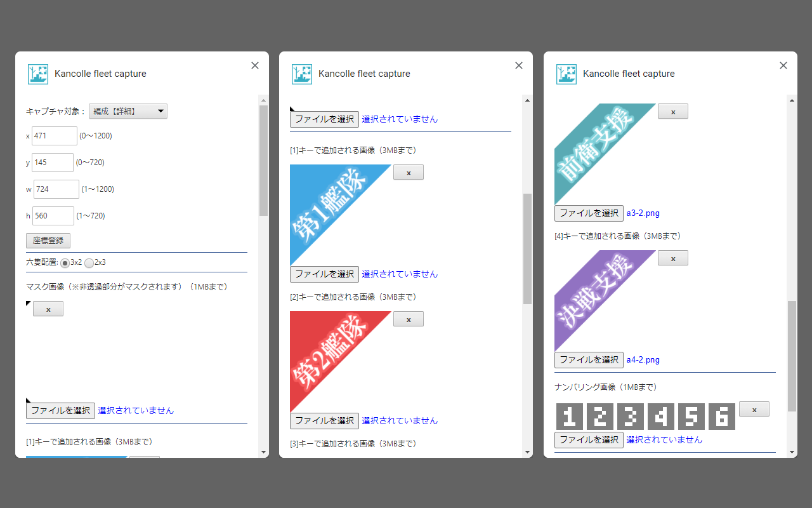This screenshot has width=812, height=508.
Task: Click the Kancolle fleet capture icon, left dialog
Action: pyautogui.click(x=38, y=74)
